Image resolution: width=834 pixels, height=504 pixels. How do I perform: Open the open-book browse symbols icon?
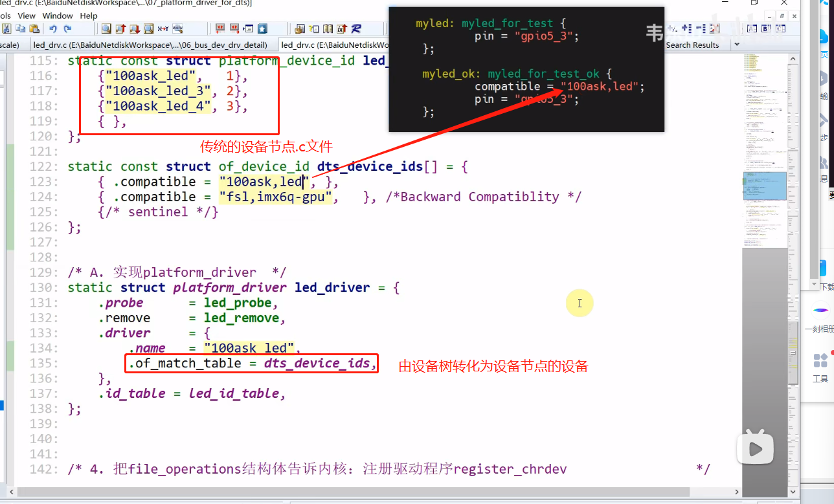click(328, 28)
